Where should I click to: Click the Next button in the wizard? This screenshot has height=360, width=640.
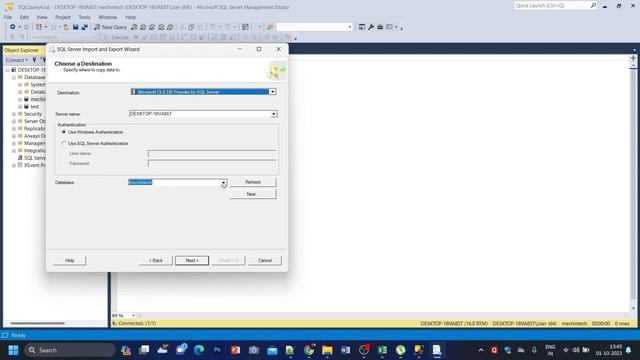192,260
